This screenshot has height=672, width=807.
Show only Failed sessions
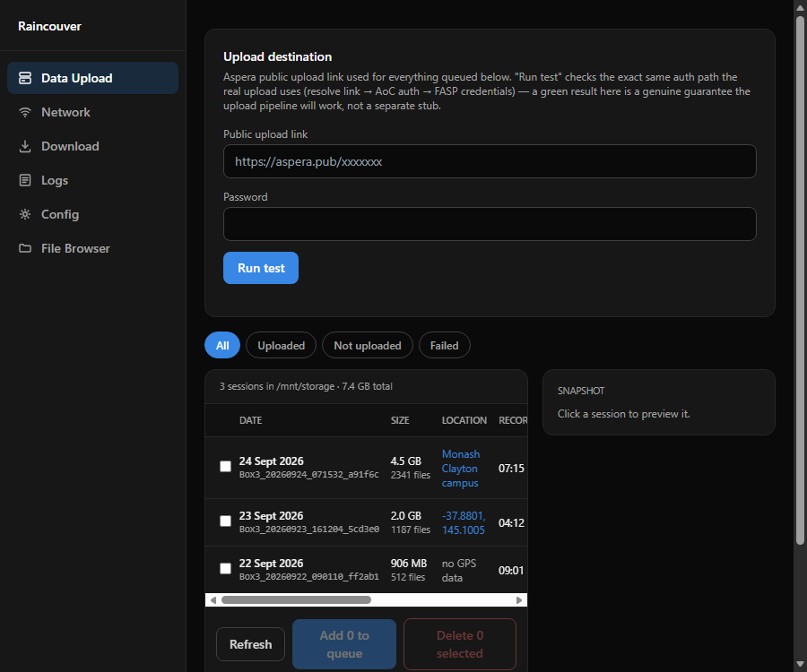point(444,345)
